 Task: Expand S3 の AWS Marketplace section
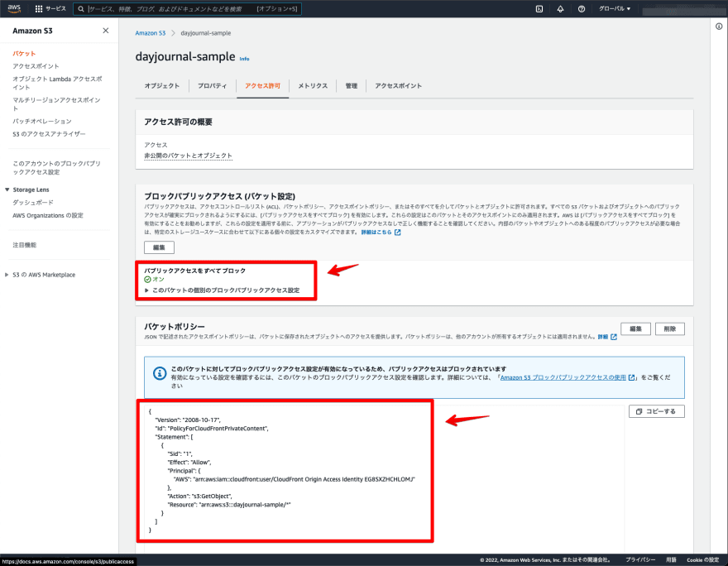pos(7,275)
